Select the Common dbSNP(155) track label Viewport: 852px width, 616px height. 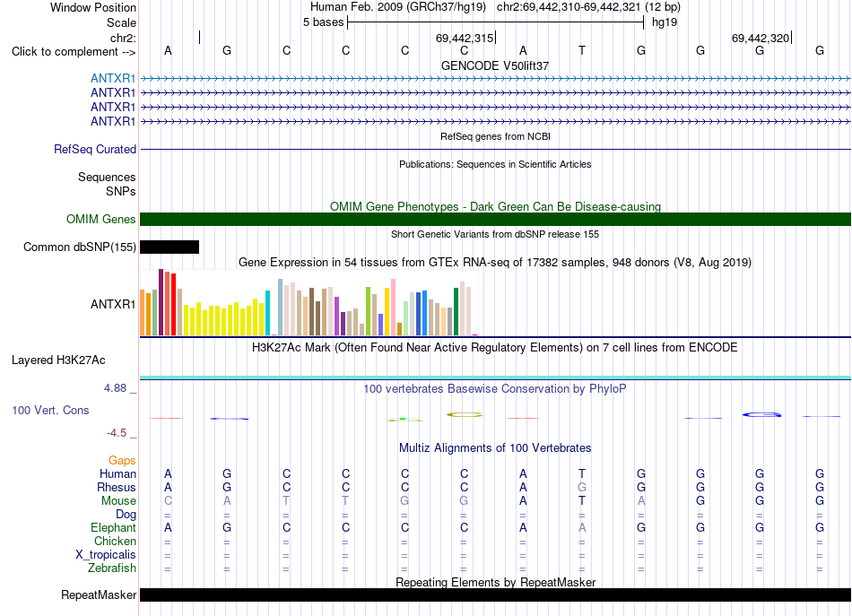pos(79,247)
